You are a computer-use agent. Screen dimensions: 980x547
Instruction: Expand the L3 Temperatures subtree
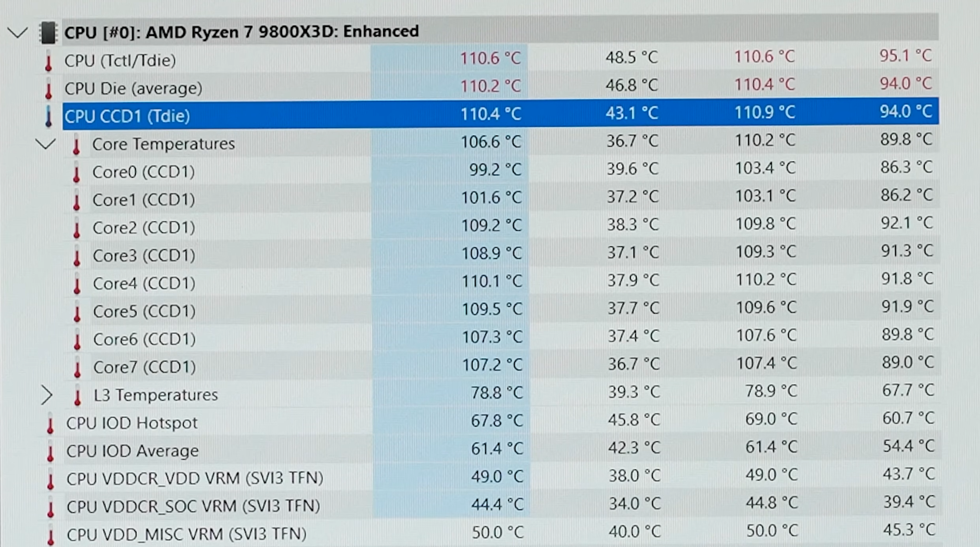point(46,395)
